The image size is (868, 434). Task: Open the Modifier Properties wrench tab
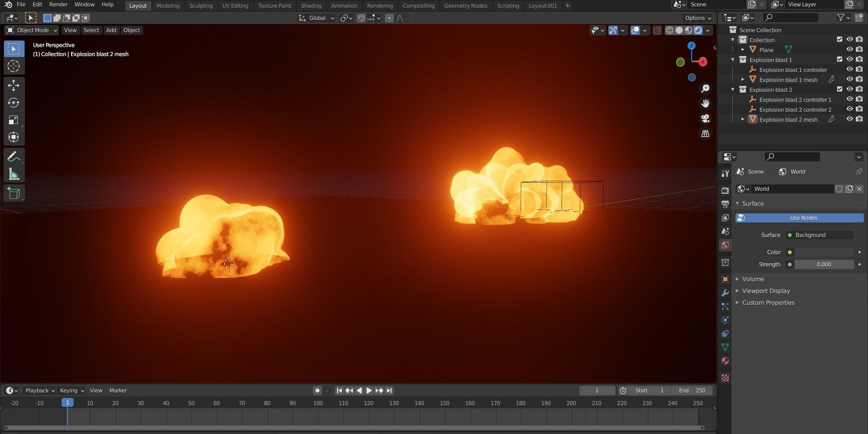tap(725, 293)
